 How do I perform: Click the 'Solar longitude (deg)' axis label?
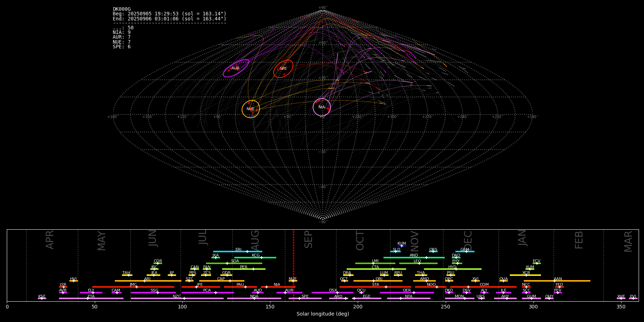tap(322, 314)
